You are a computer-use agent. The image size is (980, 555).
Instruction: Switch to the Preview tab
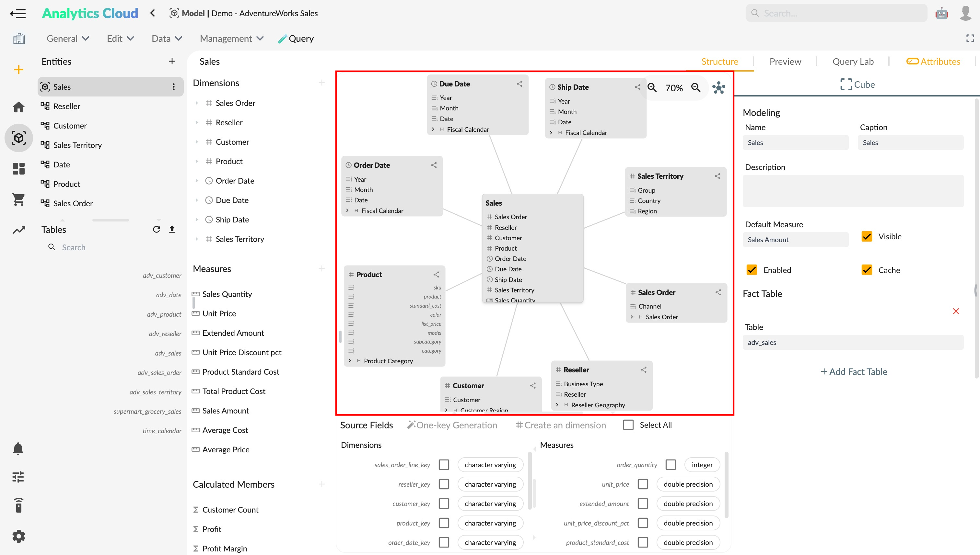(x=785, y=61)
